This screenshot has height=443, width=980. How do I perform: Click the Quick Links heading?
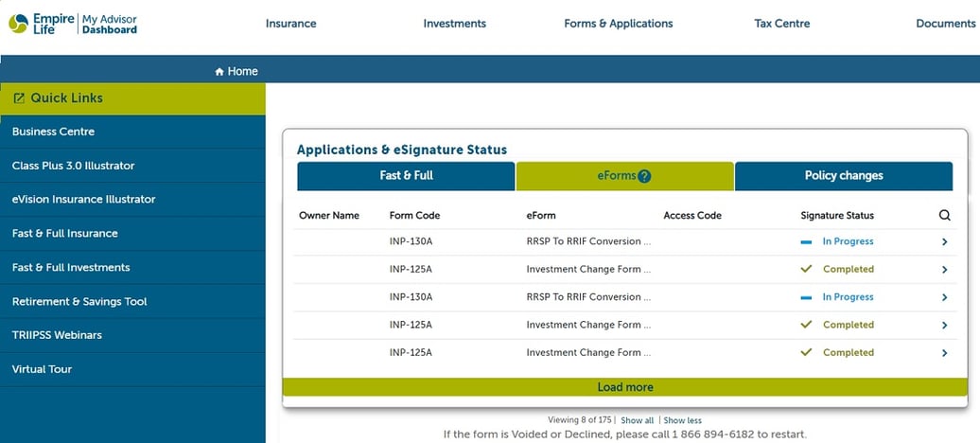[66, 98]
